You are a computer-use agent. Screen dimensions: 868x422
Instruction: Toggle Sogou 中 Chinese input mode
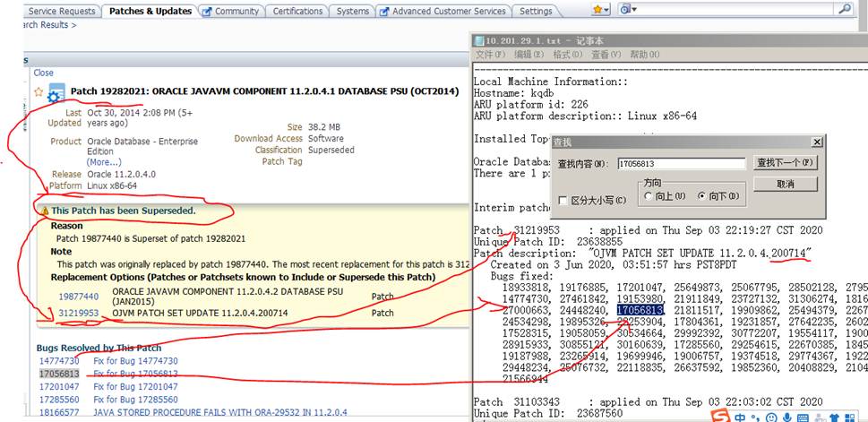pyautogui.click(x=740, y=417)
